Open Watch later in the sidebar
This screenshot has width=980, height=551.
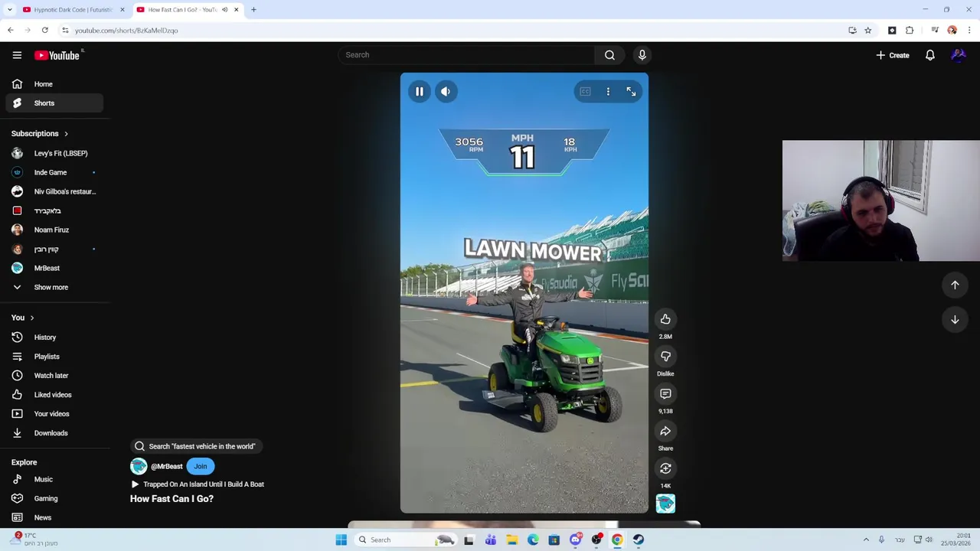[54, 376]
